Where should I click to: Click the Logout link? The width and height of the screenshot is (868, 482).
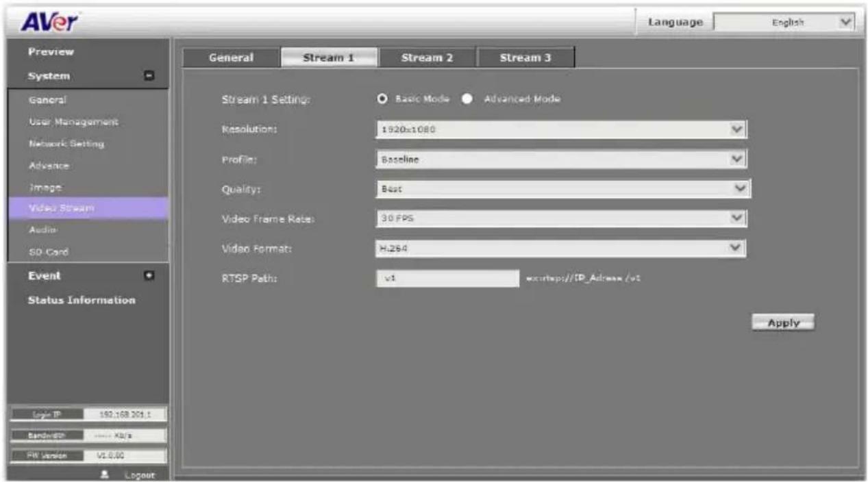(140, 474)
